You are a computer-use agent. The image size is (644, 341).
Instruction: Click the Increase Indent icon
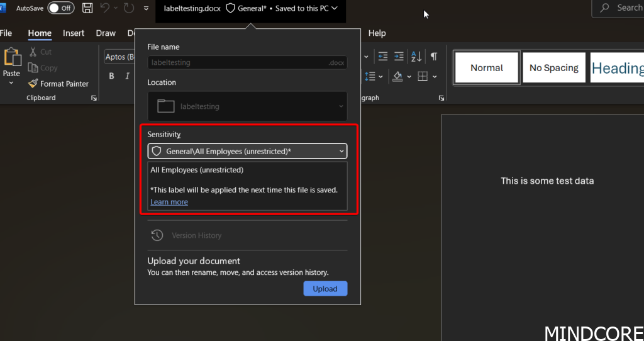399,57
